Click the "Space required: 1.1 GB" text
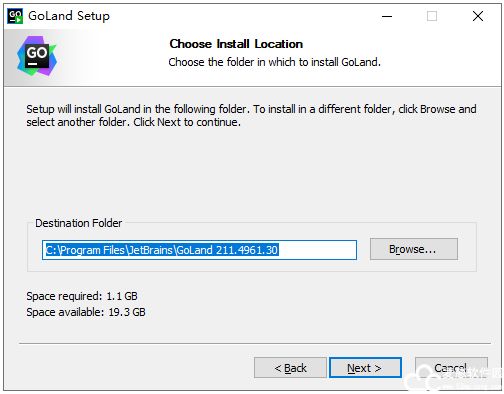 point(82,296)
